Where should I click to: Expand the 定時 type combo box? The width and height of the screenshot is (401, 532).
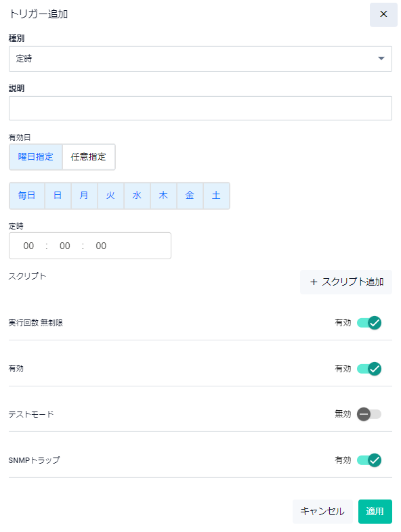pyautogui.click(x=200, y=59)
